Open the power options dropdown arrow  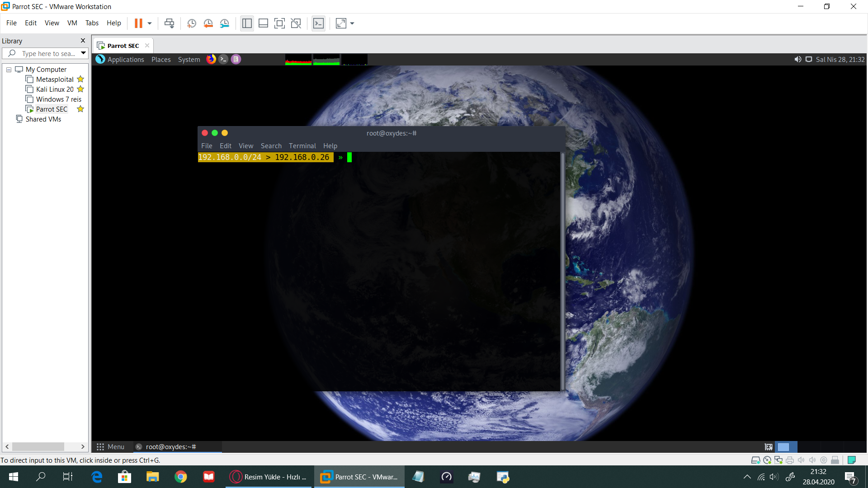pos(150,23)
